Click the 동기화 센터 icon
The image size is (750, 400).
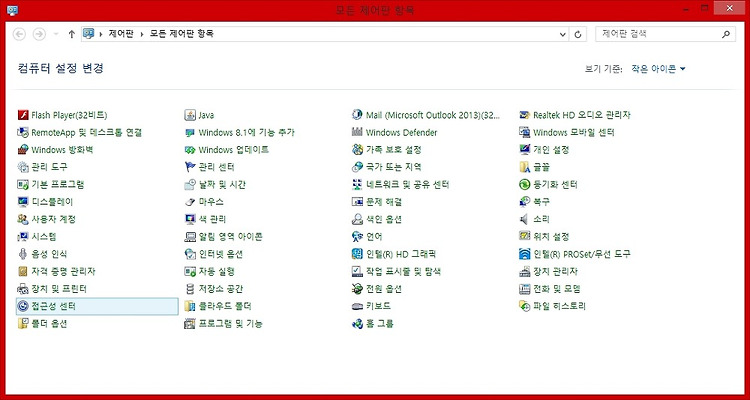tap(525, 185)
